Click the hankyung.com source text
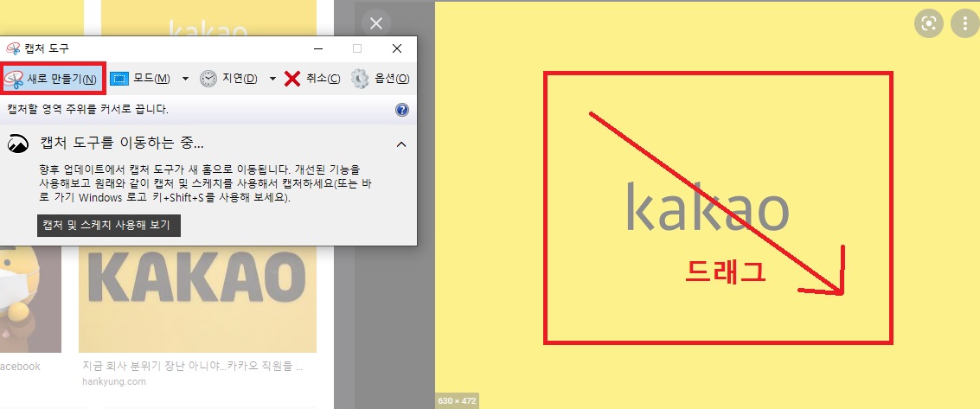This screenshot has width=980, height=409. pyautogui.click(x=114, y=381)
